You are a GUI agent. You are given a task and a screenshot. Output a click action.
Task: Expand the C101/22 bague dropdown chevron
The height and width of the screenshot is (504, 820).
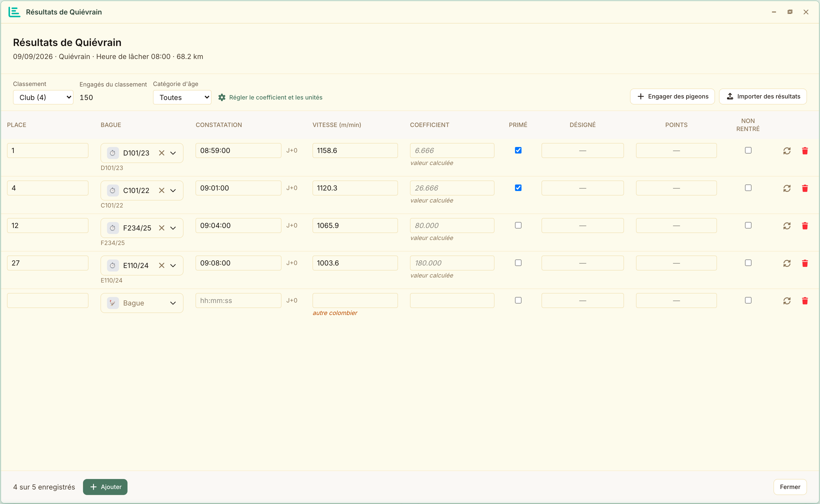173,191
